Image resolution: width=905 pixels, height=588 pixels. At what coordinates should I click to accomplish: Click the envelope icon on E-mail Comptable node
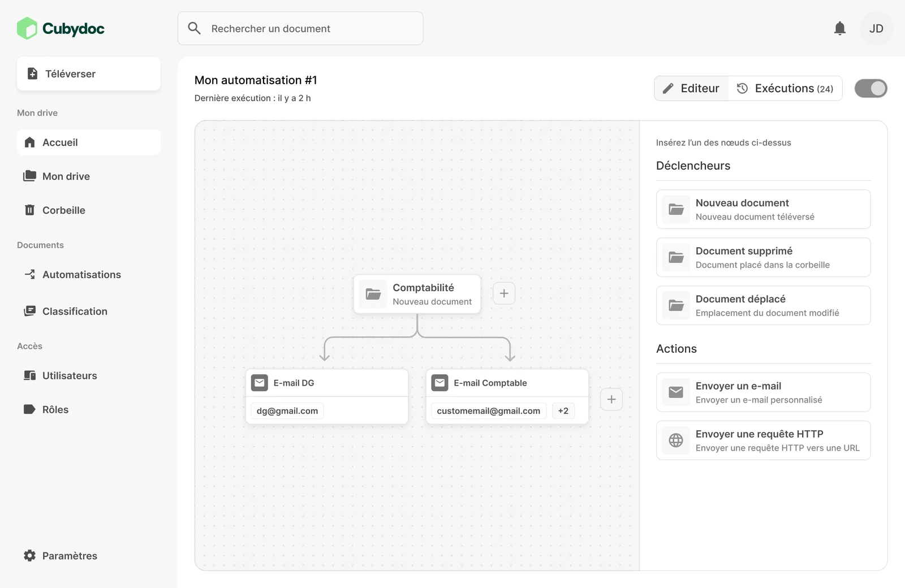[439, 383]
